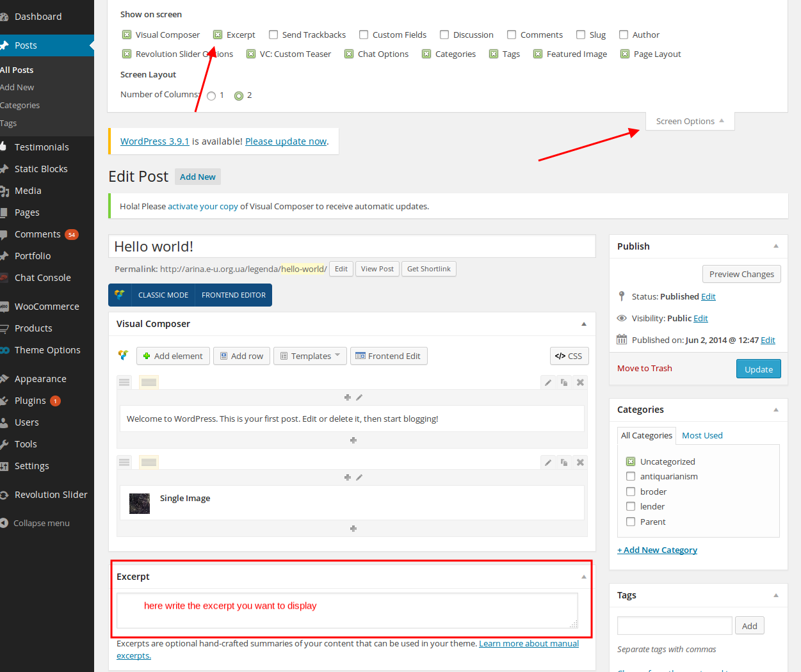Image resolution: width=801 pixels, height=672 pixels.
Task: Click the Visual Composer logo before Classic Mode
Action: (120, 295)
